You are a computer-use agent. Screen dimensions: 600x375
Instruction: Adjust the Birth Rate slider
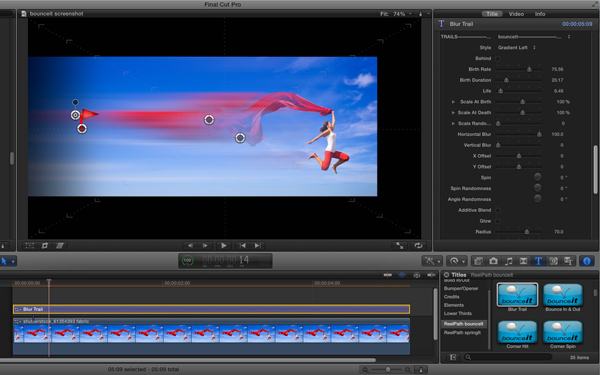pos(529,69)
